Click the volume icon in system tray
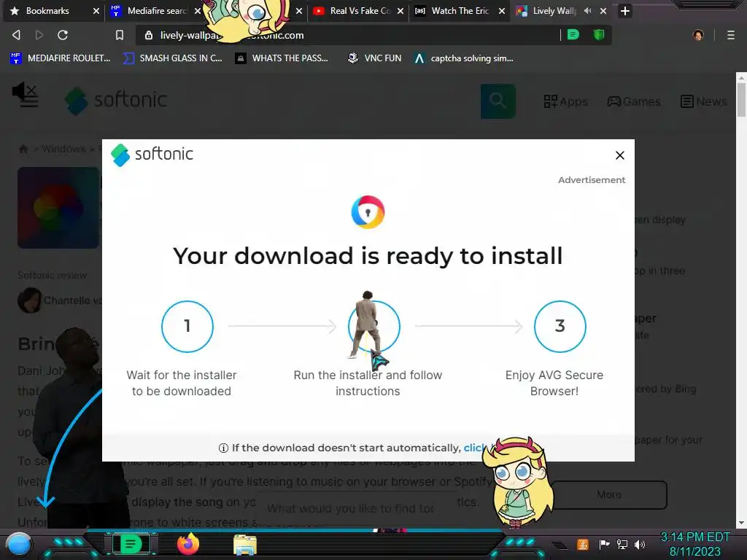This screenshot has width=747, height=560. tap(640, 544)
